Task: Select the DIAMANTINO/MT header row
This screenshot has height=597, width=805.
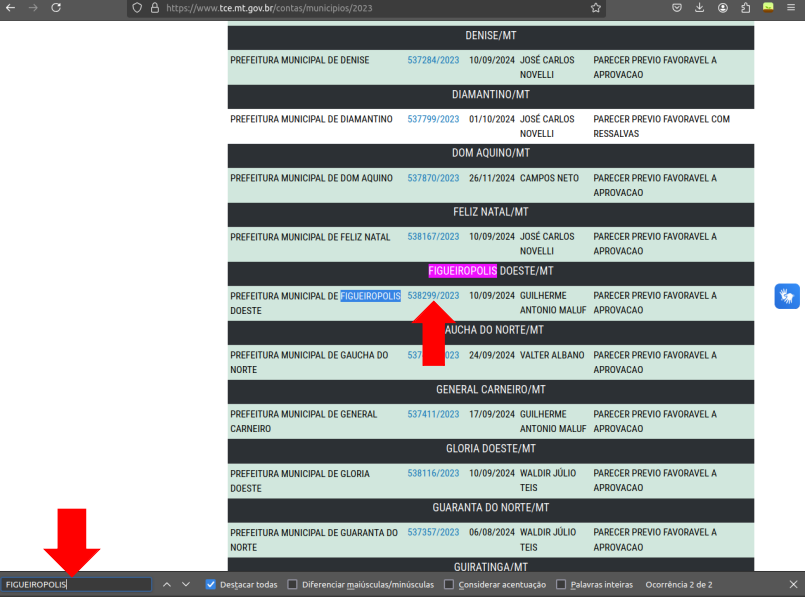Action: click(x=491, y=95)
